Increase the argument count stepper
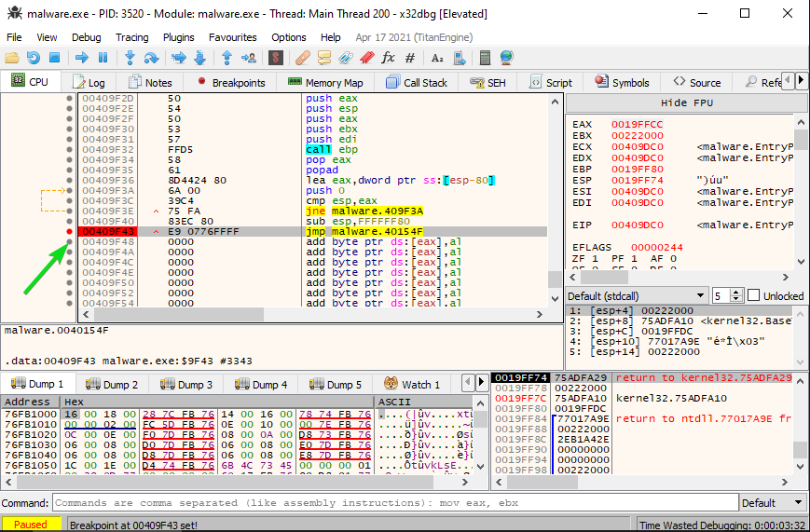Viewport: 810px width, 532px height. (x=736, y=292)
